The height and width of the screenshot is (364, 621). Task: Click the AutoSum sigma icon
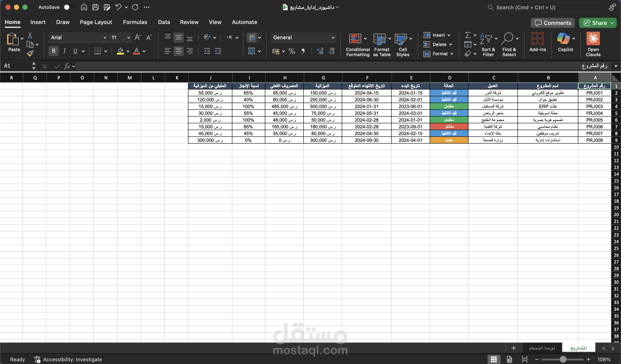point(467,35)
